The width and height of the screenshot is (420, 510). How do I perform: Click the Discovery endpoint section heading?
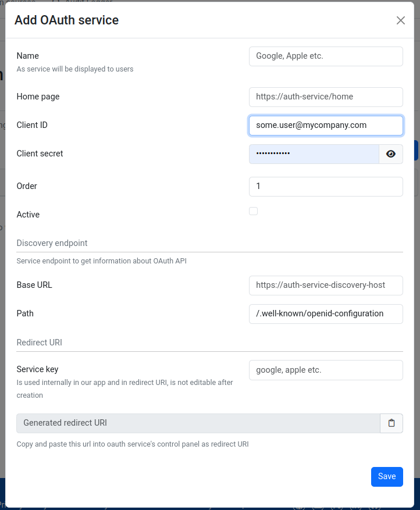pyautogui.click(x=52, y=243)
